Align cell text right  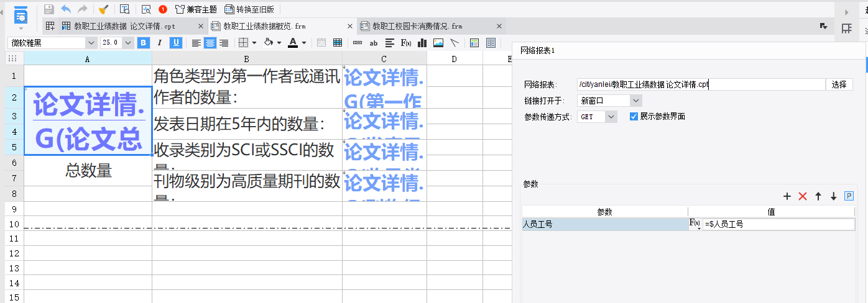tap(224, 43)
